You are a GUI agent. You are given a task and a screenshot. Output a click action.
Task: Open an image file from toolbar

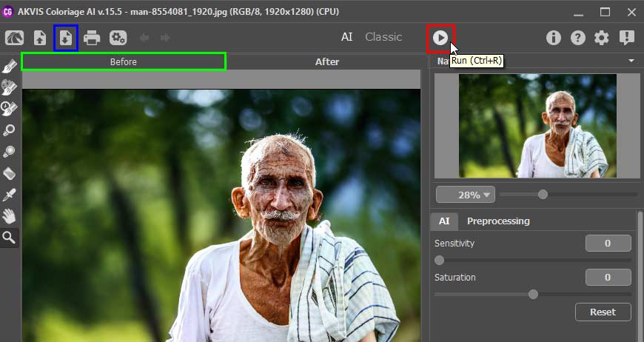coord(39,38)
